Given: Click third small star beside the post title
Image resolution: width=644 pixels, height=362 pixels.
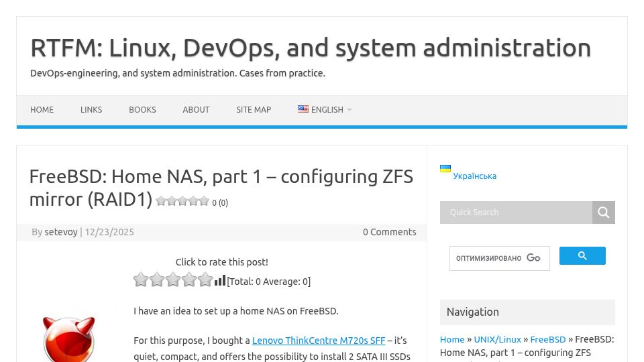Looking at the screenshot, I should coord(182,201).
